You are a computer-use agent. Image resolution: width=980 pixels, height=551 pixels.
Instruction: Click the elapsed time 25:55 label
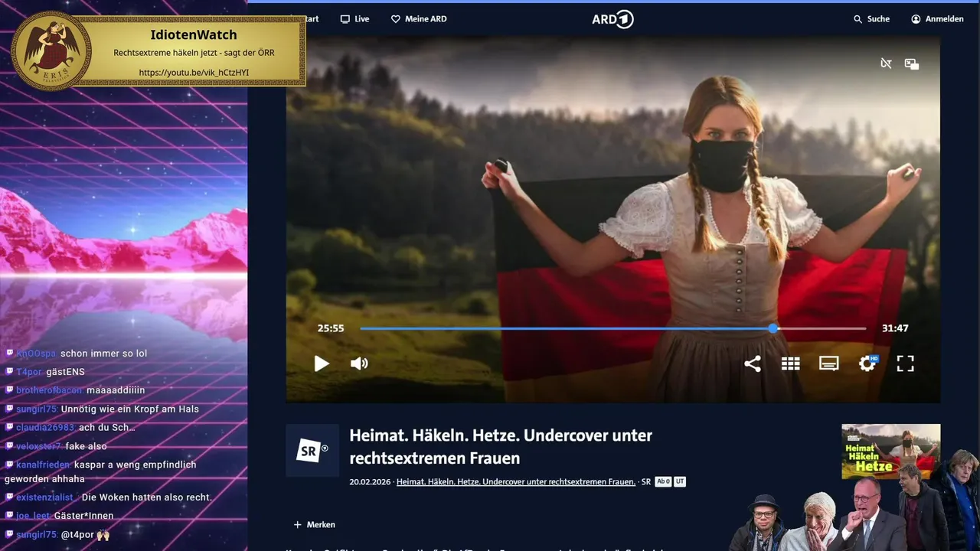coord(331,328)
